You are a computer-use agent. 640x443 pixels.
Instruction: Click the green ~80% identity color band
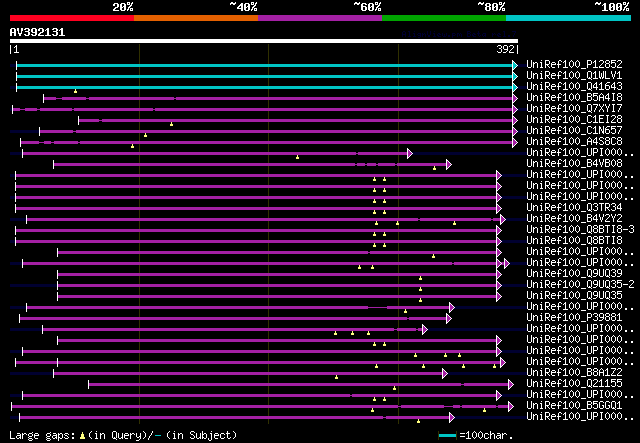pyautogui.click(x=443, y=17)
